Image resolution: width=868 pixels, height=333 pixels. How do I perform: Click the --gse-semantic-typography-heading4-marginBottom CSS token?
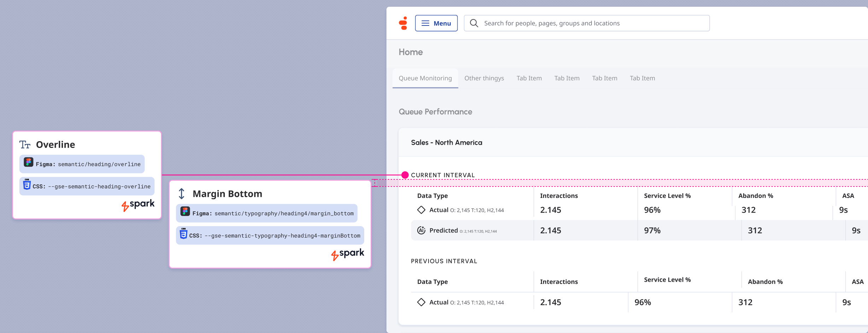tap(282, 236)
